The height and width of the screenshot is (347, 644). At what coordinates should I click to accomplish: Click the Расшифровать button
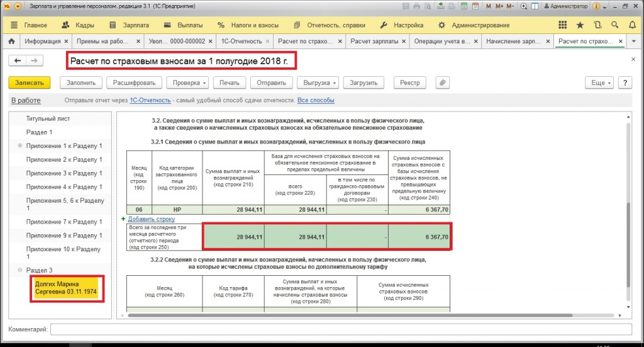tap(135, 82)
